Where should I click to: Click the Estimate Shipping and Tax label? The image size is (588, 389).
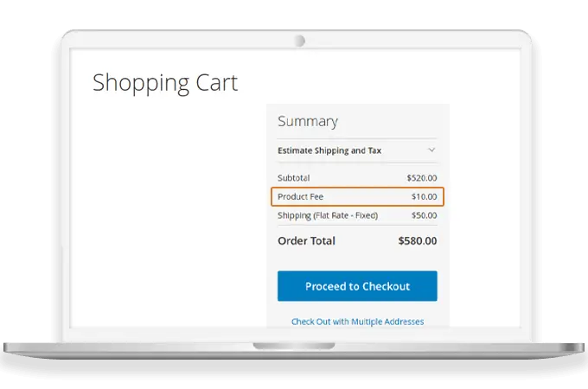coord(329,150)
